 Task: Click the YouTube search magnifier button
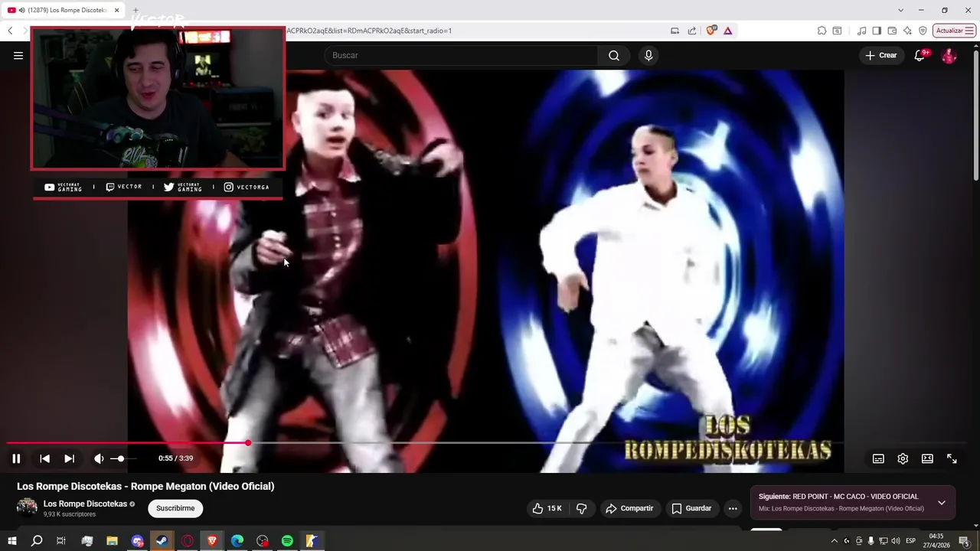(x=614, y=55)
